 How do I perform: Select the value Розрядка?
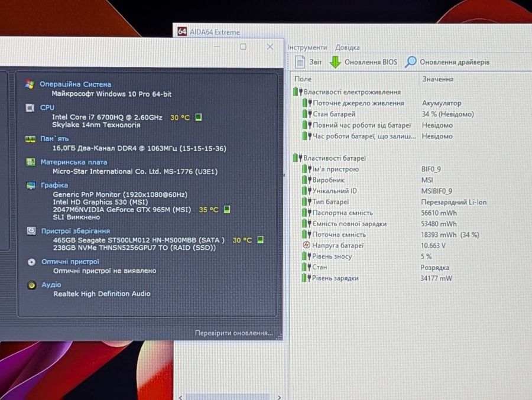coord(434,267)
